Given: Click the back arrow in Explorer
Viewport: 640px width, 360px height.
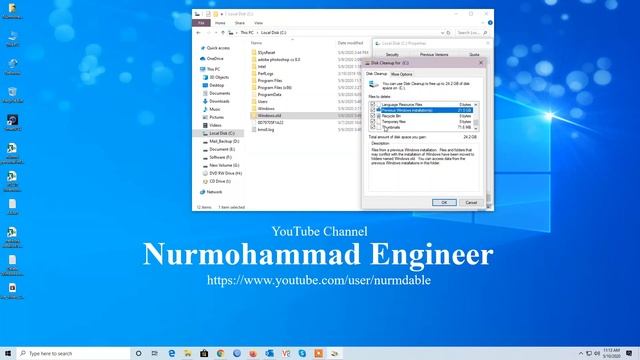Looking at the screenshot, I should (198, 33).
